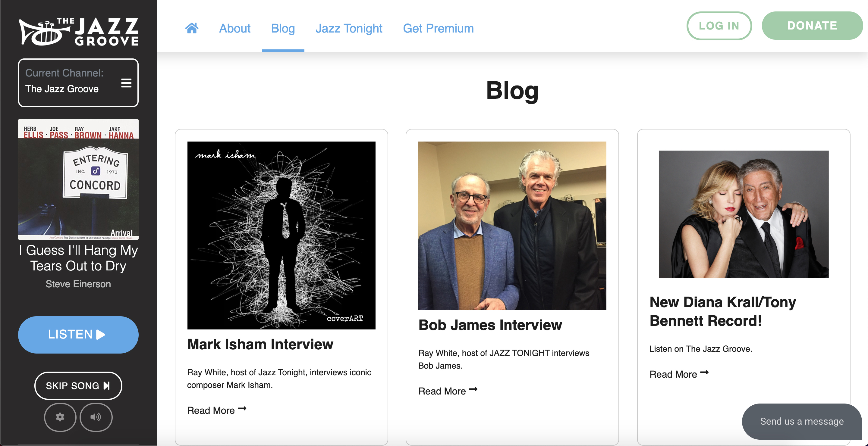Start playback with the LISTEN button
The image size is (868, 446).
pyautogui.click(x=78, y=334)
